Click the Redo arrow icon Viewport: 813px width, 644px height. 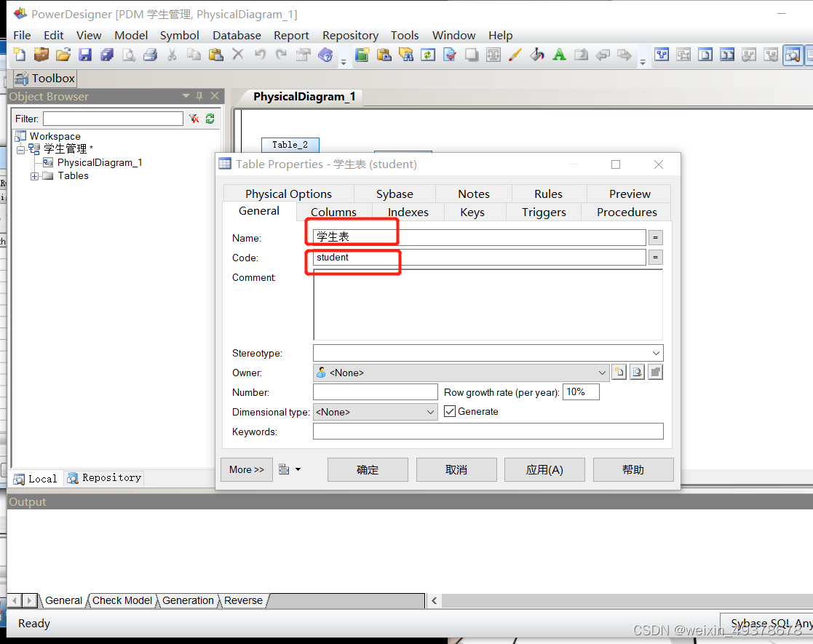[281, 54]
